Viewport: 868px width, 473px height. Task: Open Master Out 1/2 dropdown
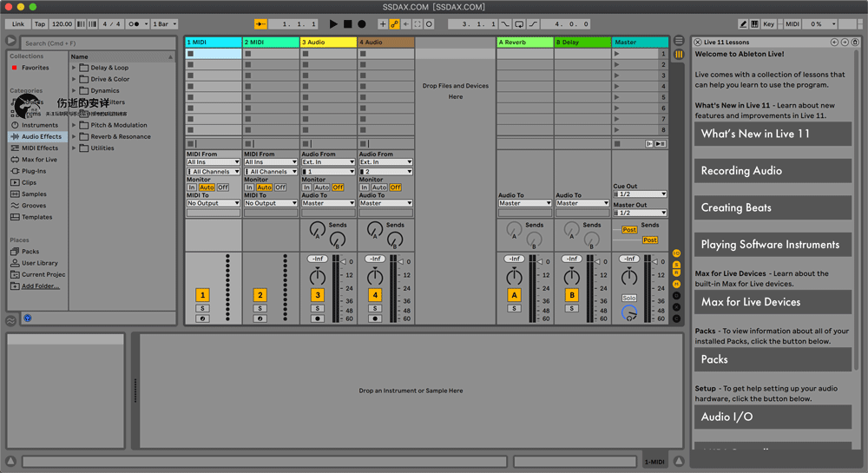point(640,213)
